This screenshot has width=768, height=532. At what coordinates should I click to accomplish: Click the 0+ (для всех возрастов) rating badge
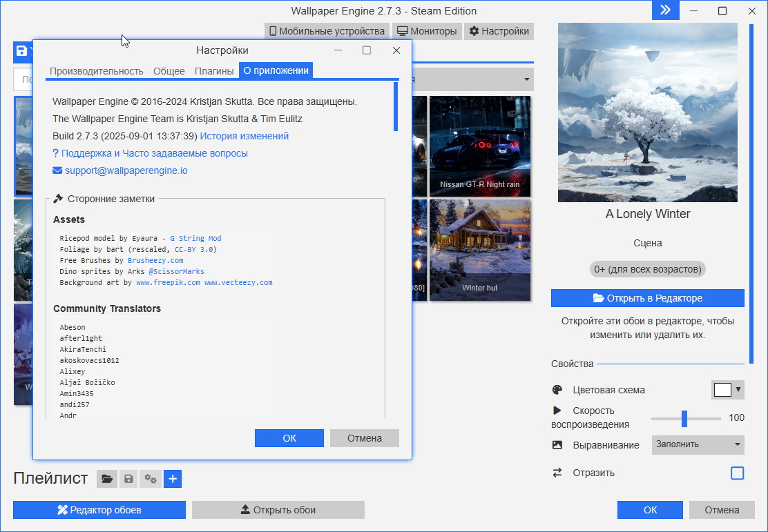click(x=648, y=269)
